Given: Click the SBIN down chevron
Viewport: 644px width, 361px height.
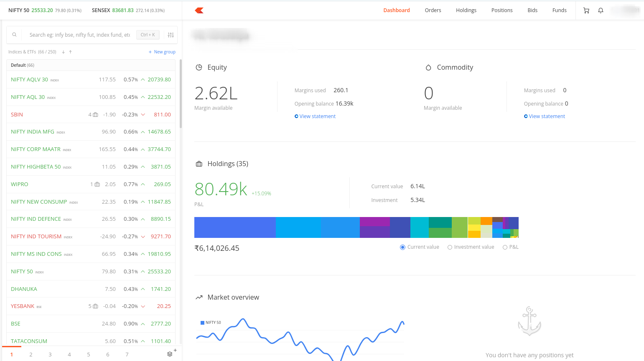Looking at the screenshot, I should pos(143,115).
